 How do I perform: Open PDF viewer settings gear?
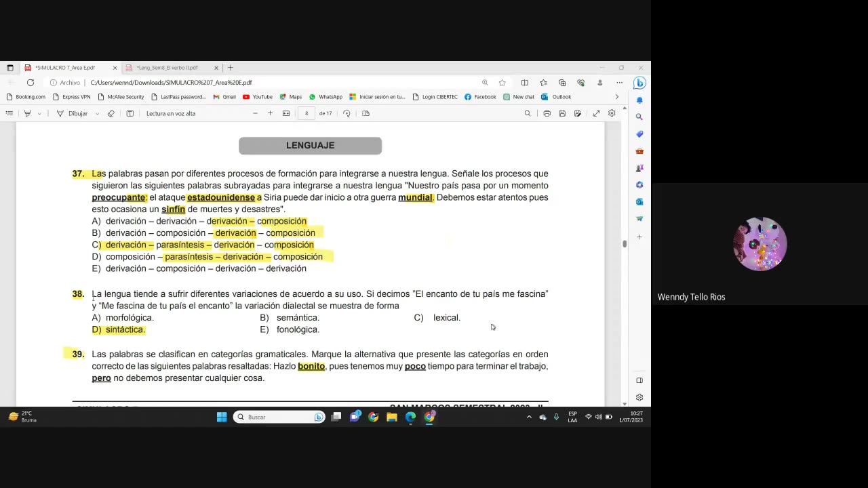click(612, 113)
